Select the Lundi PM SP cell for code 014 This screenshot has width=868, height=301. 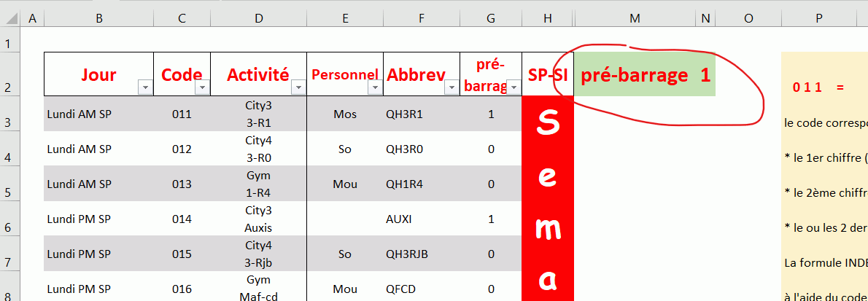pyautogui.click(x=98, y=219)
